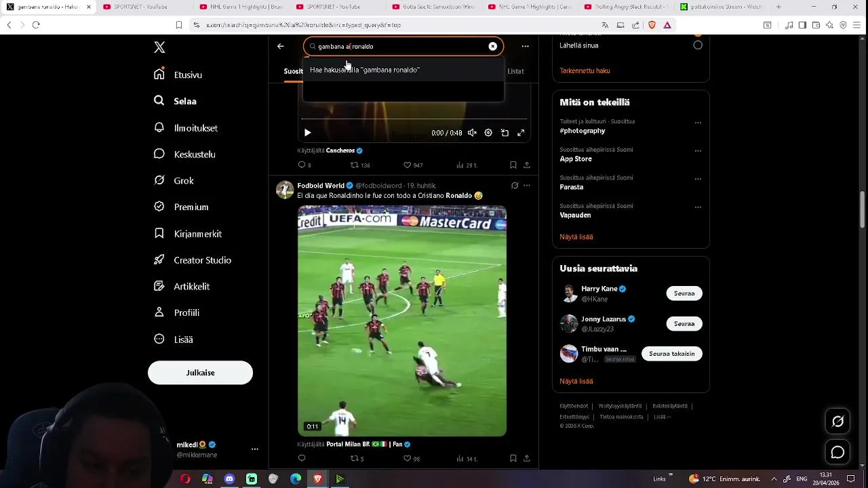
Task: Open floating messages chat button
Action: click(x=837, y=452)
